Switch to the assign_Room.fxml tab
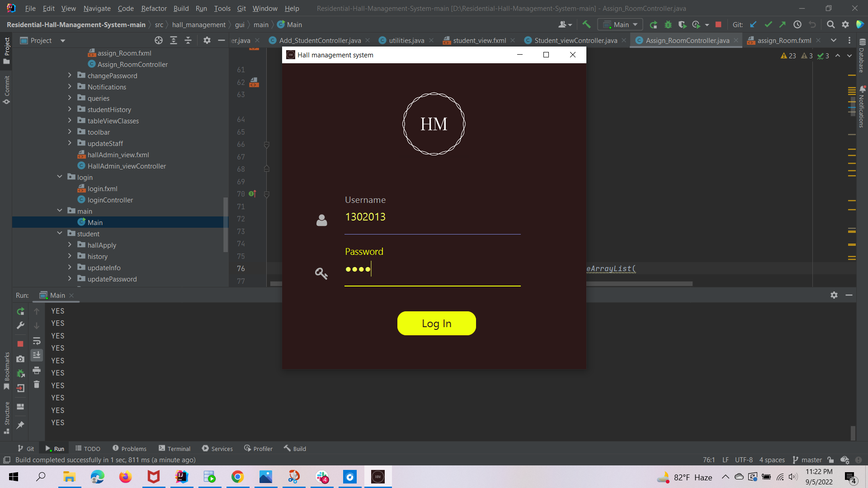This screenshot has width=868, height=488. click(784, 40)
